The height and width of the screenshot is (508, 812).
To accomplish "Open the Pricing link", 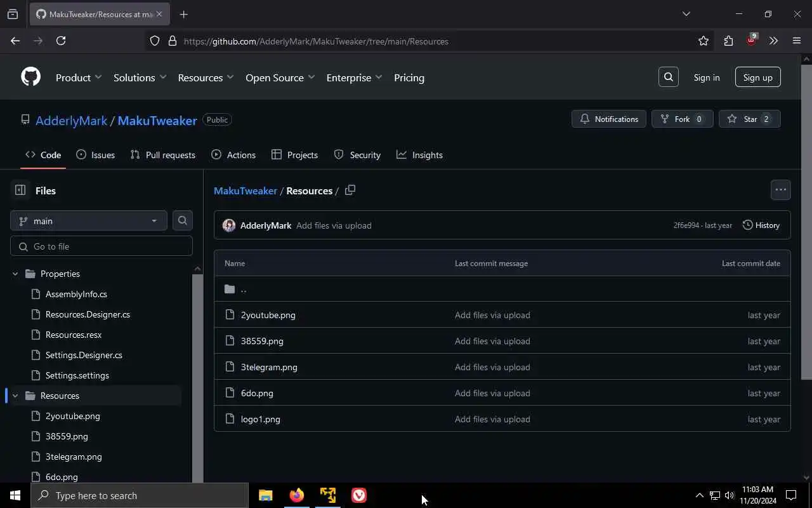I will pos(409,77).
